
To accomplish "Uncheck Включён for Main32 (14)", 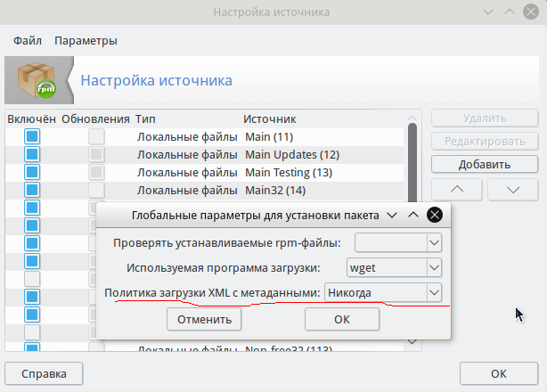I will point(32,190).
